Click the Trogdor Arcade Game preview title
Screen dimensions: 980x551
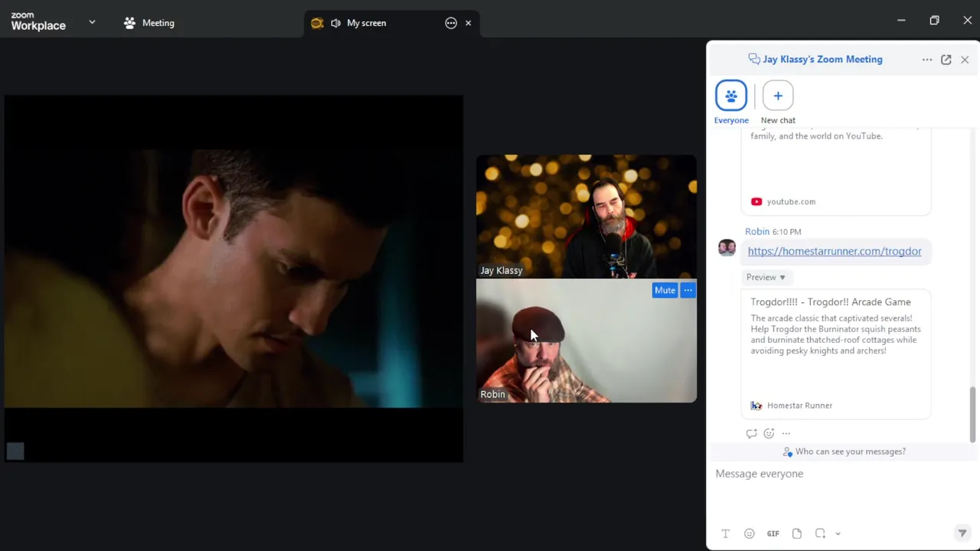coord(831,302)
